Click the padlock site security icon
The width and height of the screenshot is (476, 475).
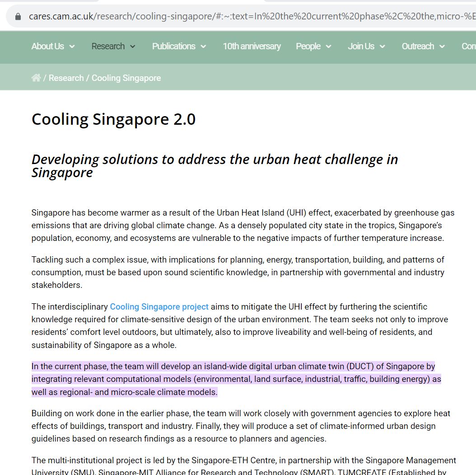click(x=18, y=16)
